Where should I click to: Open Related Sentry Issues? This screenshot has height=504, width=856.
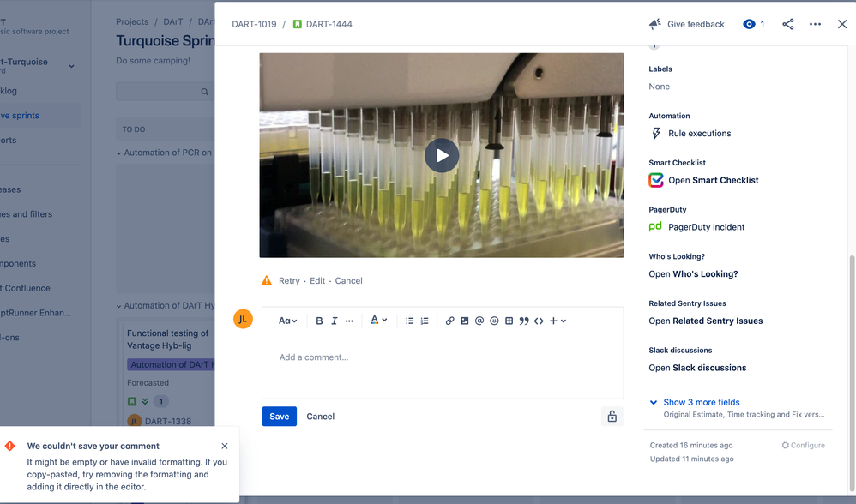(705, 321)
